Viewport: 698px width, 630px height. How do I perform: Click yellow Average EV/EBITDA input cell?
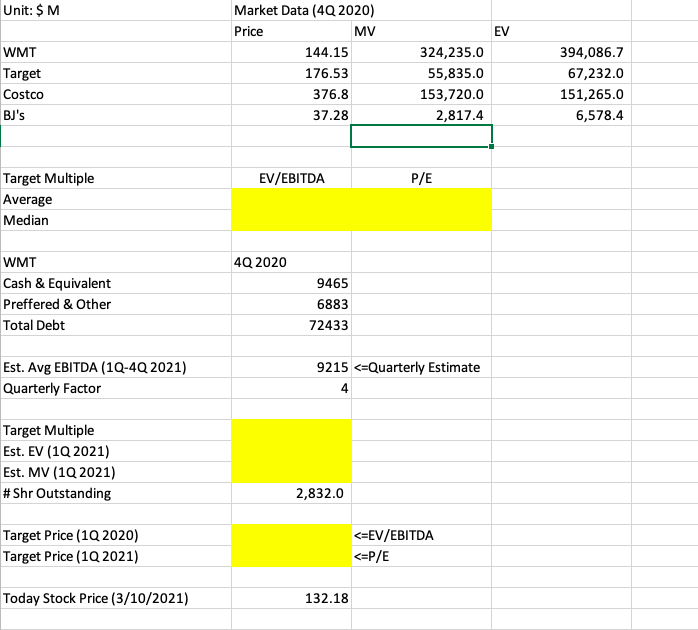291,199
